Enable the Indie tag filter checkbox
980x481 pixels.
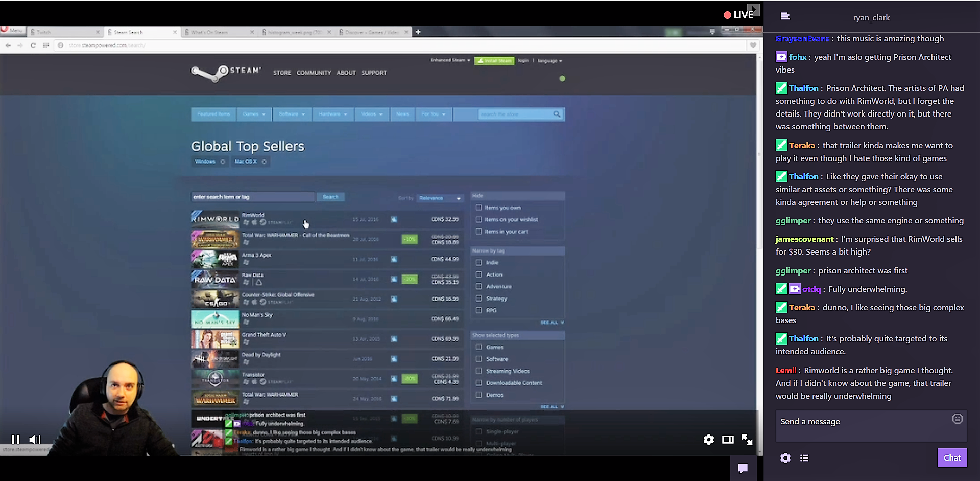click(x=479, y=262)
